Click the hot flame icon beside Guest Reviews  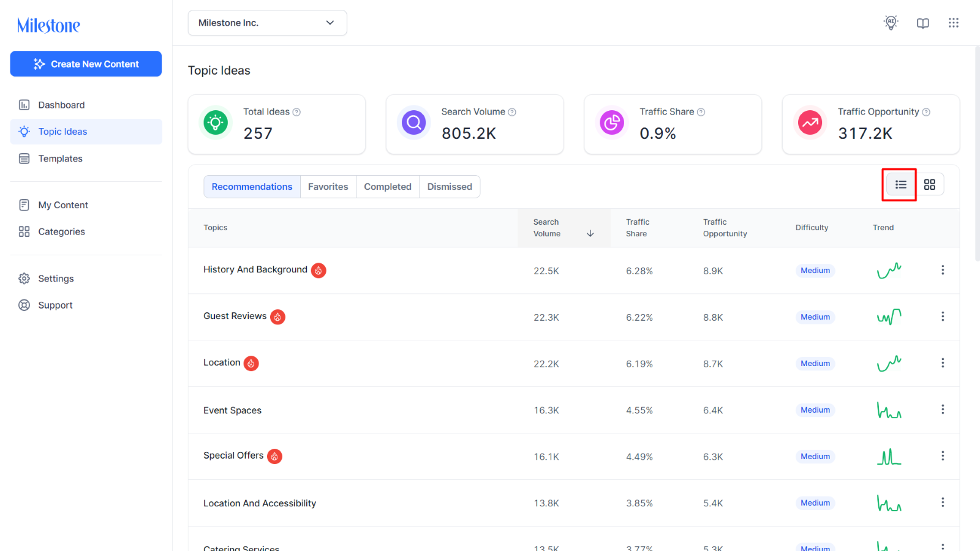(277, 317)
